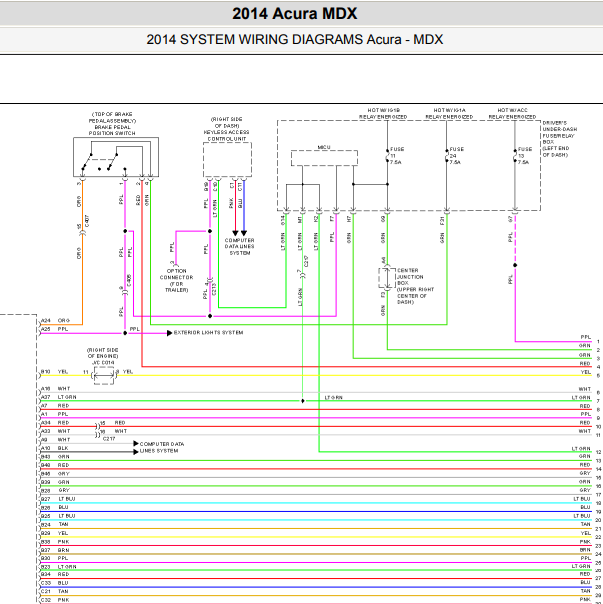The height and width of the screenshot is (604, 603).
Task: Click the "G7" terminal on purple dashed wire
Action: [x=511, y=219]
